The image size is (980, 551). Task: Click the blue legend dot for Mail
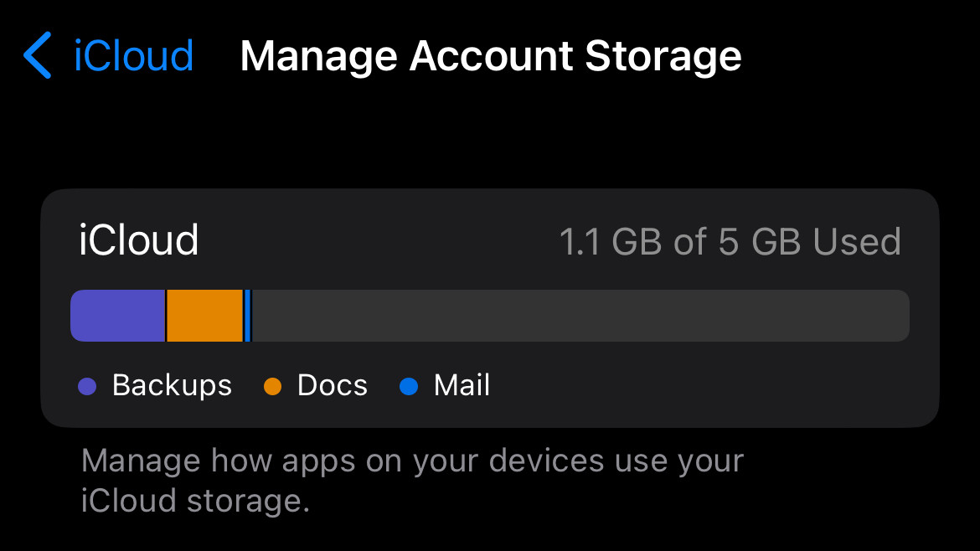[x=409, y=386]
